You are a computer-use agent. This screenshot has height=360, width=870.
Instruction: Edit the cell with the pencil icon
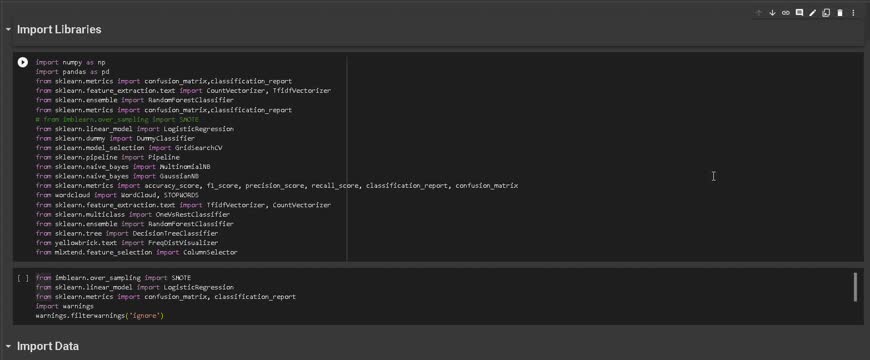tap(812, 13)
